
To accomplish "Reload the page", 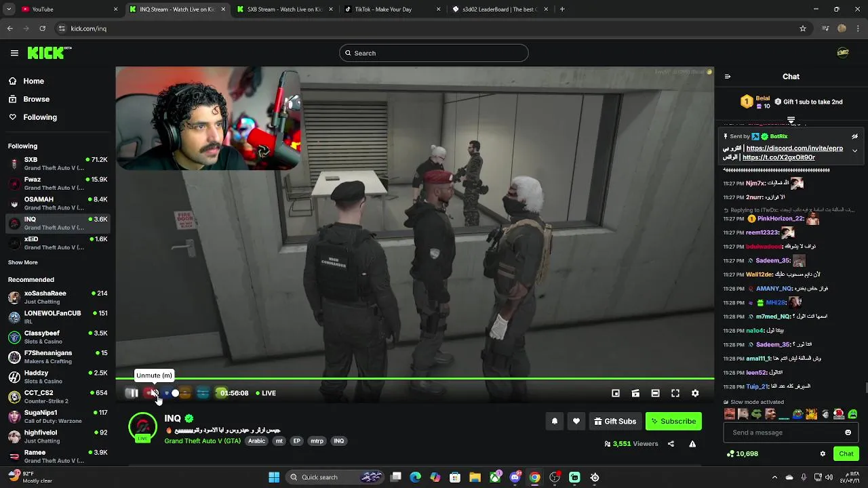I will (x=42, y=28).
